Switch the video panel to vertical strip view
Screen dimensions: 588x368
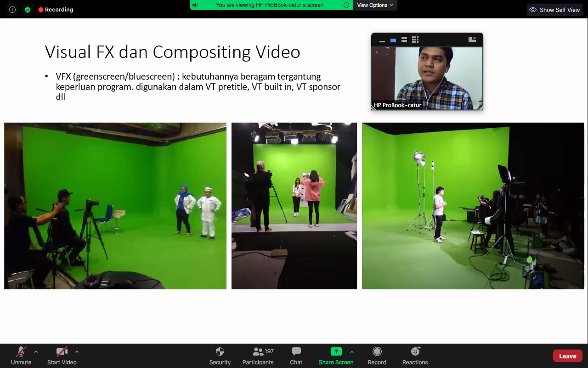coord(404,40)
